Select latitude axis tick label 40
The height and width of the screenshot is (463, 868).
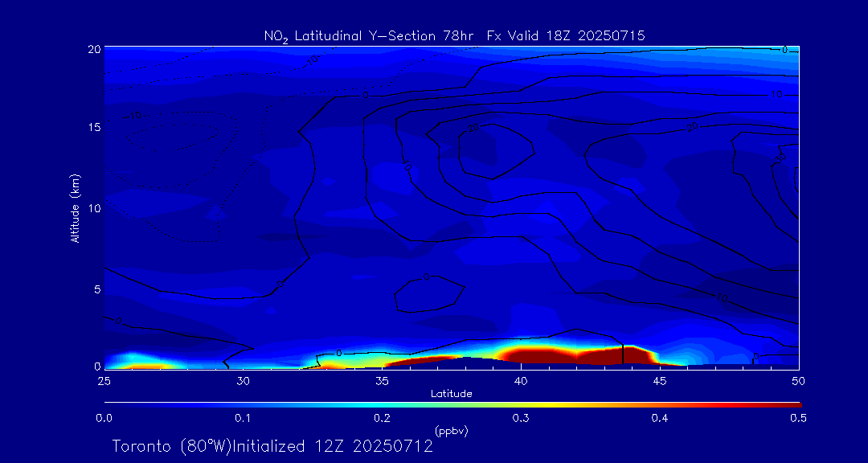click(520, 380)
